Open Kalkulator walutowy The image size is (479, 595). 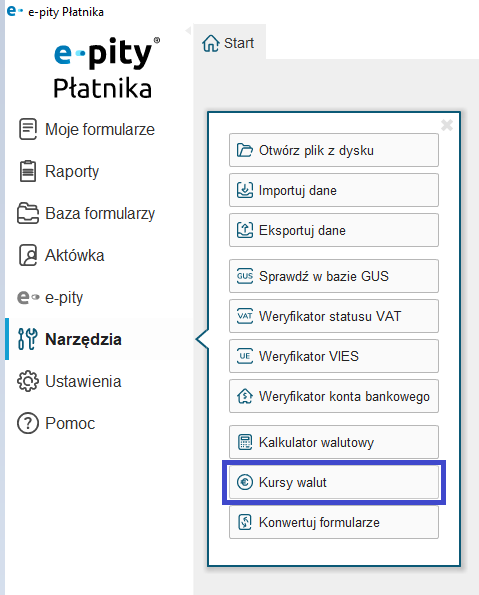(334, 442)
